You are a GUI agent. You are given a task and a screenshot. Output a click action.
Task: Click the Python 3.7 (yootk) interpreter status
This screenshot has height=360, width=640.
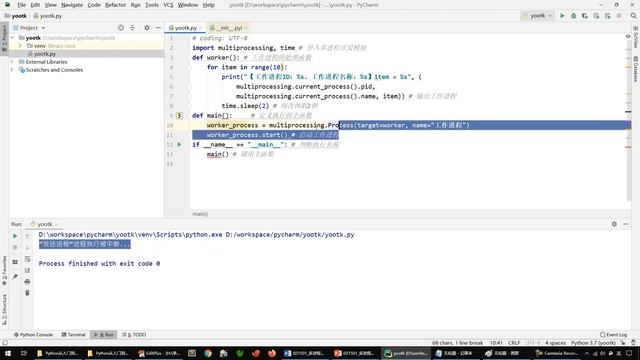click(593, 343)
